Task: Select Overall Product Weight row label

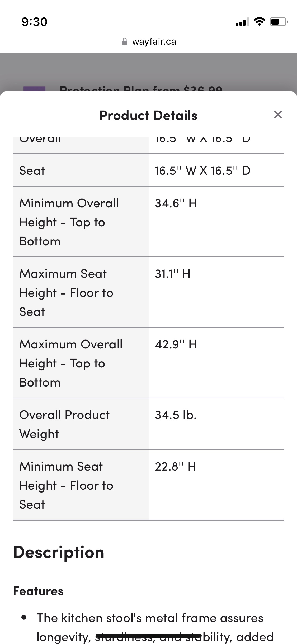Action: [64, 424]
